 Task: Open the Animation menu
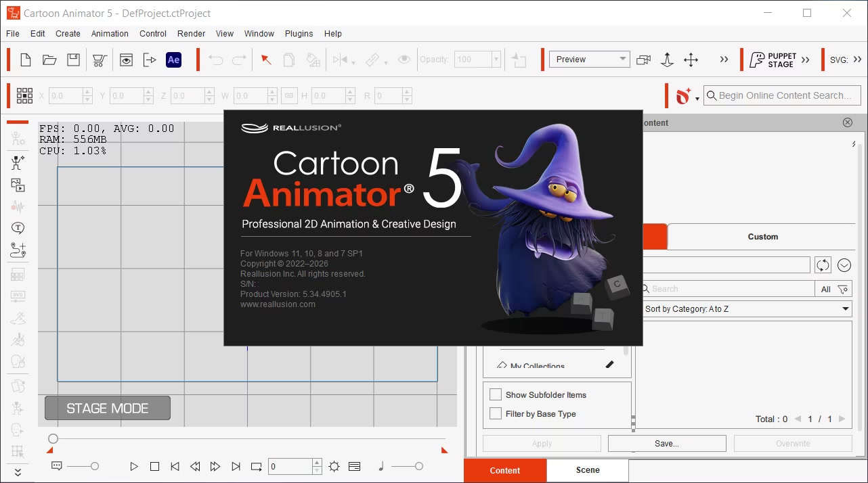click(x=110, y=33)
